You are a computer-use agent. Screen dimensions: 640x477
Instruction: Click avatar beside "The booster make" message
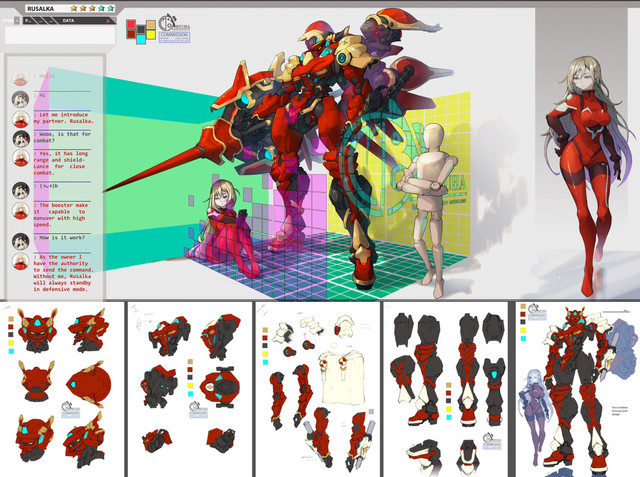pos(20,211)
